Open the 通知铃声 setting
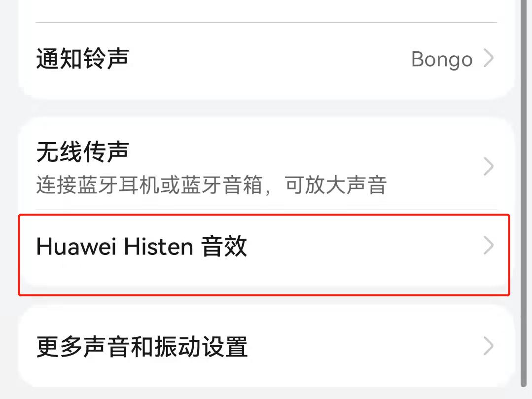The height and width of the screenshot is (399, 532). (x=266, y=59)
